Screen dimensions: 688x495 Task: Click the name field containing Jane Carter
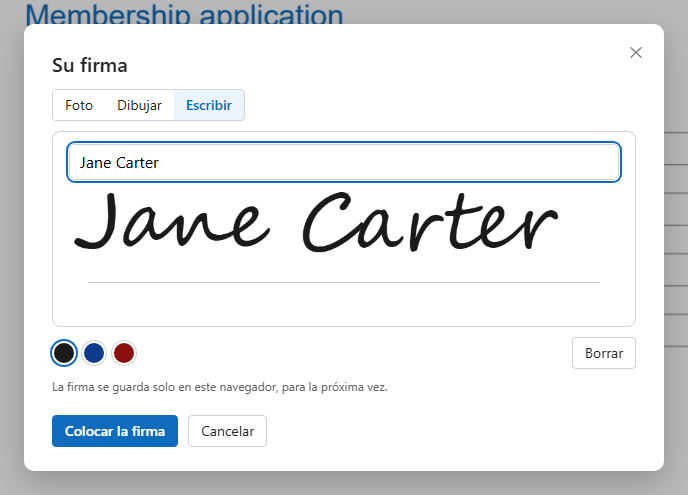coord(344,162)
